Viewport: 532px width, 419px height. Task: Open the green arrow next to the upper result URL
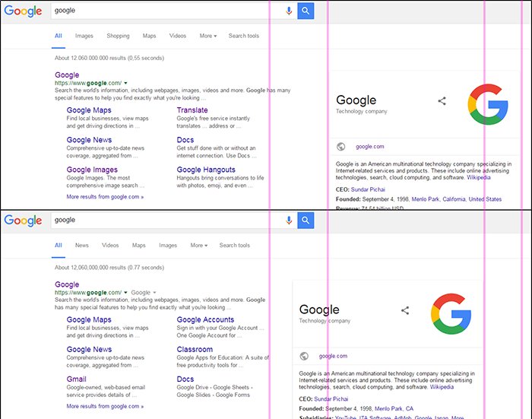click(x=125, y=83)
